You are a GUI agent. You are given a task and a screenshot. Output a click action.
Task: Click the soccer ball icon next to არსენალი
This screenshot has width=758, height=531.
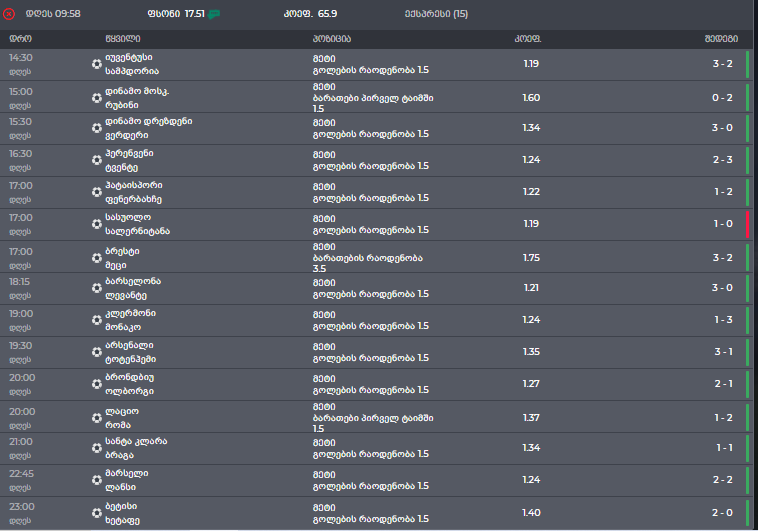click(96, 352)
